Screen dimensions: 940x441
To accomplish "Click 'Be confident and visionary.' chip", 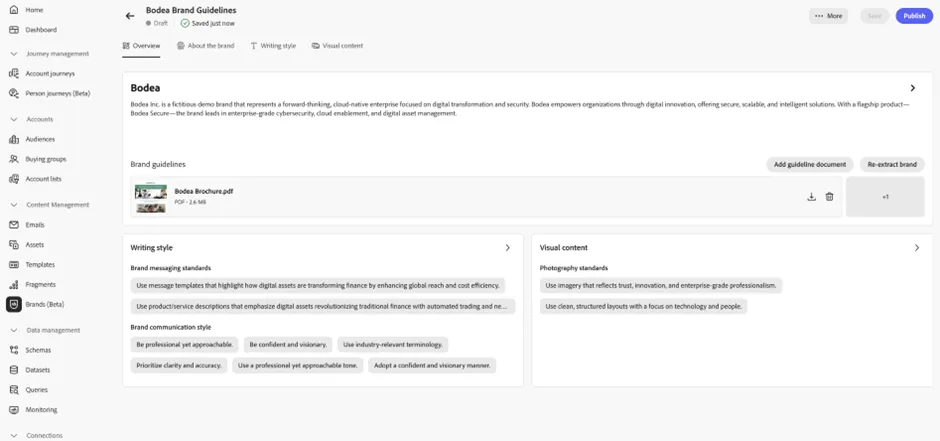I will (x=288, y=345).
